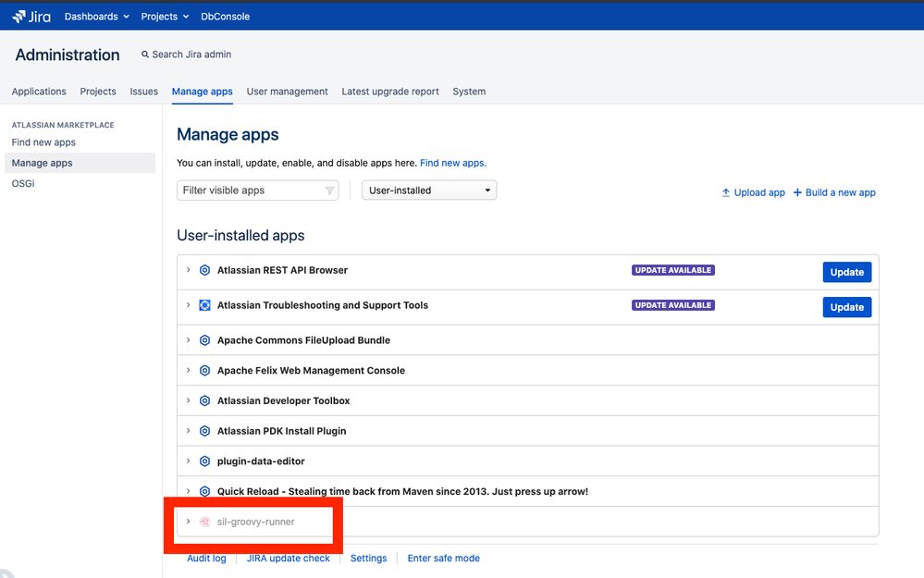The width and height of the screenshot is (924, 578).
Task: Open DbConsole from the top navigation
Action: click(225, 17)
